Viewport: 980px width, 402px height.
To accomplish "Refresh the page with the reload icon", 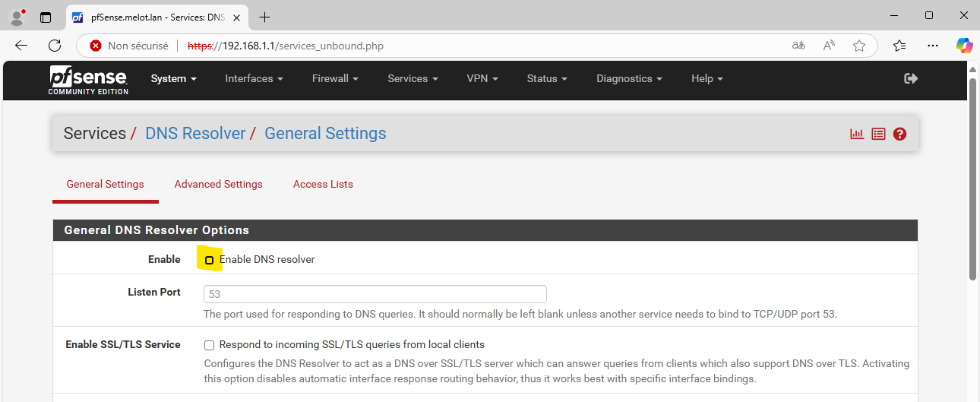I will 55,46.
